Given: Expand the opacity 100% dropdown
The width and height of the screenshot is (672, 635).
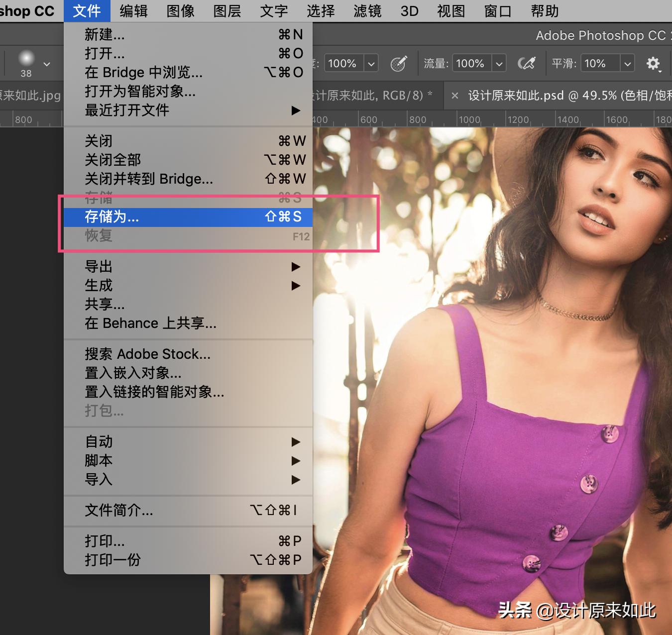Looking at the screenshot, I should [371, 63].
